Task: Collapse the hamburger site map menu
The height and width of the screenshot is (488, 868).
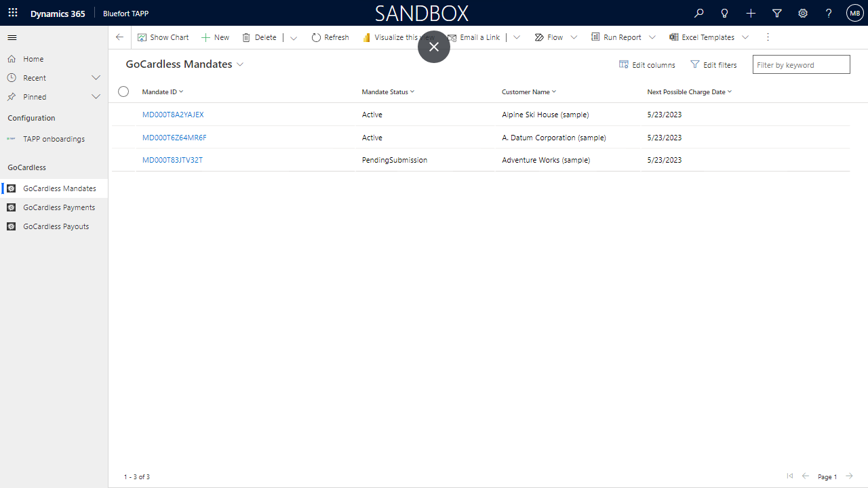Action: (12, 37)
